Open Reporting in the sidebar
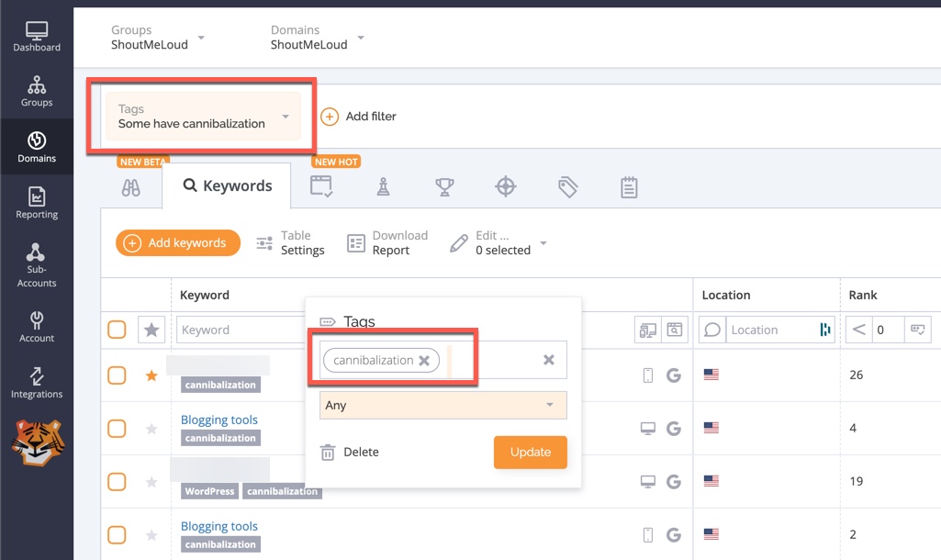Screen dimensions: 941x560 click(x=37, y=203)
